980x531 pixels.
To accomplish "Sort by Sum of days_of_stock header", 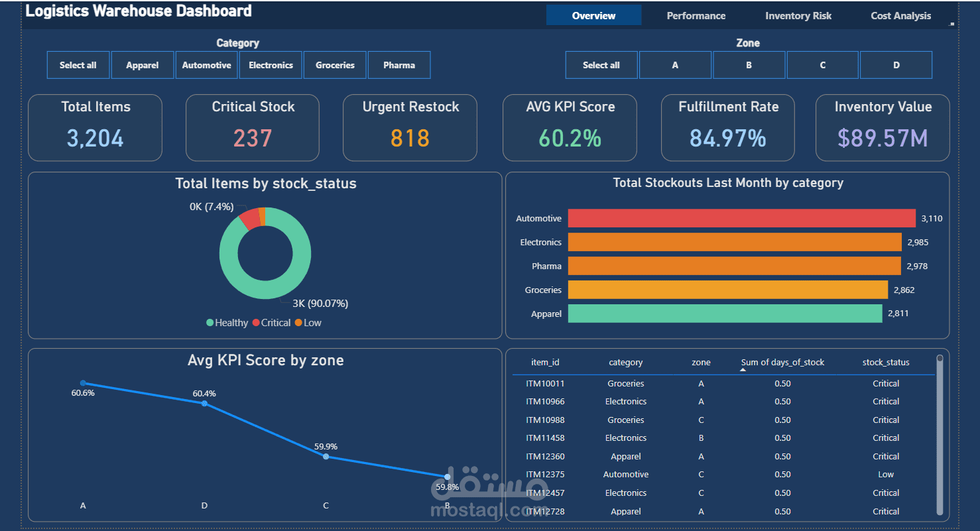I will pyautogui.click(x=782, y=363).
